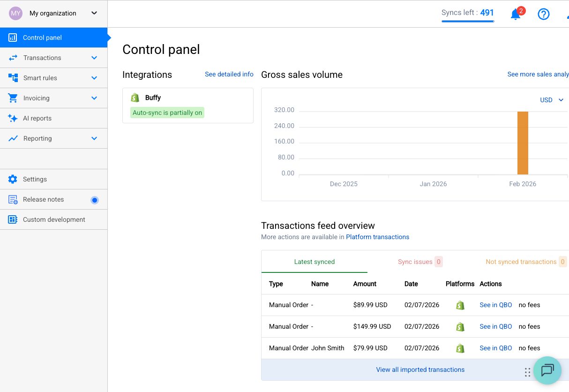This screenshot has height=392, width=569.
Task: Open the See detailed info link
Action: tap(229, 74)
